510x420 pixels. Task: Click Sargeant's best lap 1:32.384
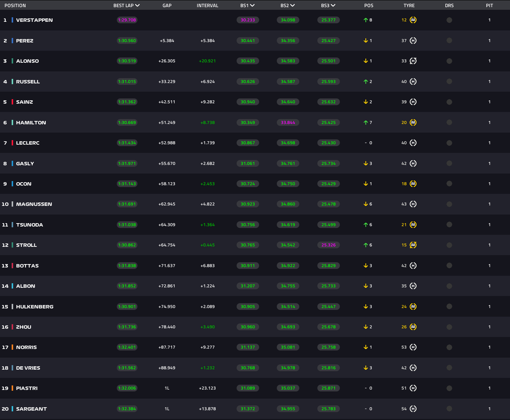point(127,409)
